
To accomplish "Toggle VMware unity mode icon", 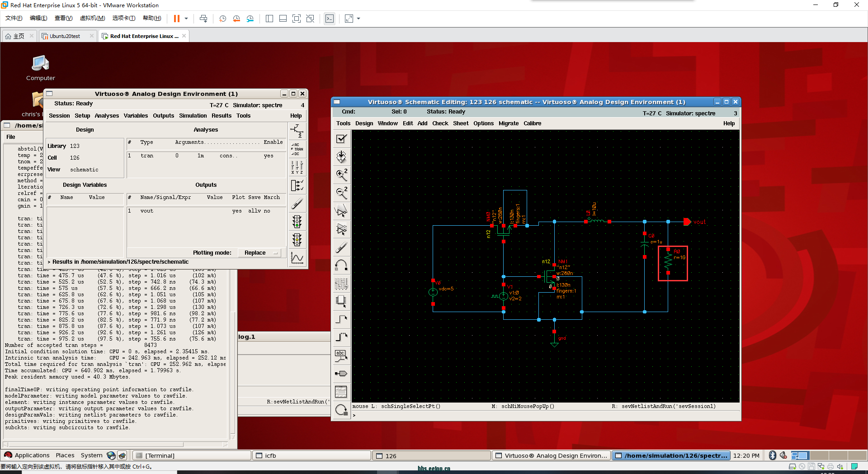I will coord(310,19).
